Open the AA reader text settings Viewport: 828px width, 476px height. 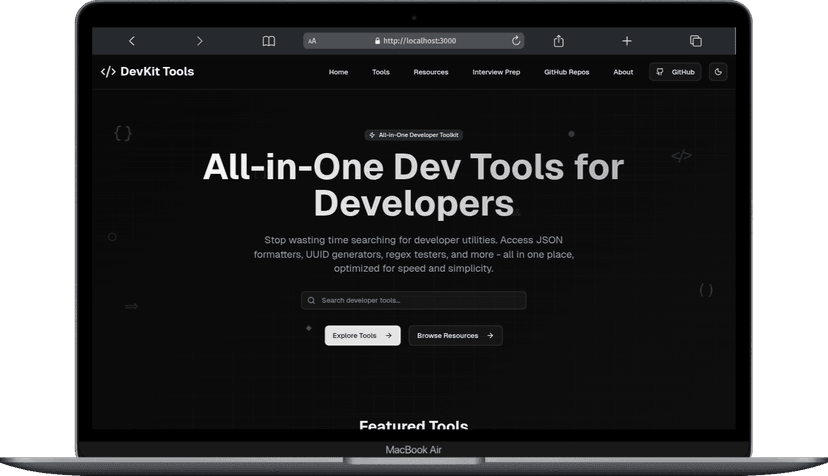click(x=312, y=41)
